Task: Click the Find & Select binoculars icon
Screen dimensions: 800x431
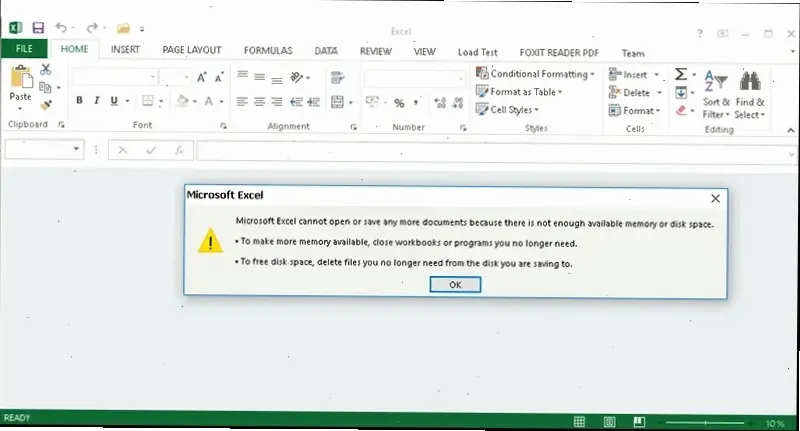Action: click(x=750, y=82)
